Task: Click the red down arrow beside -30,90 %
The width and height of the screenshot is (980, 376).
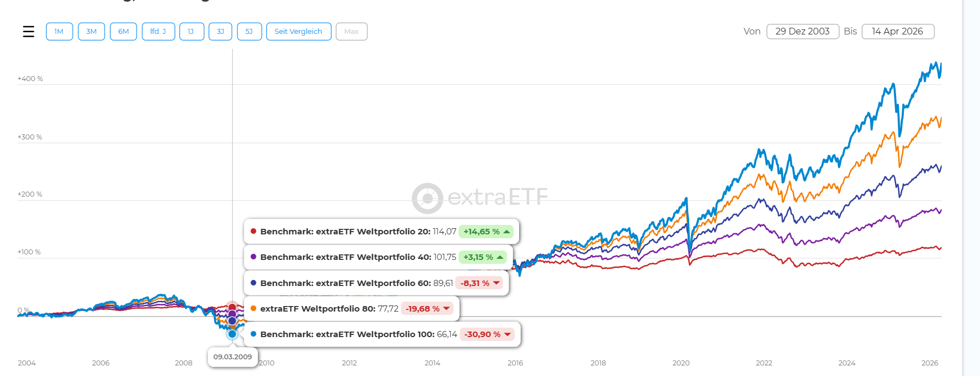Action: coord(508,334)
